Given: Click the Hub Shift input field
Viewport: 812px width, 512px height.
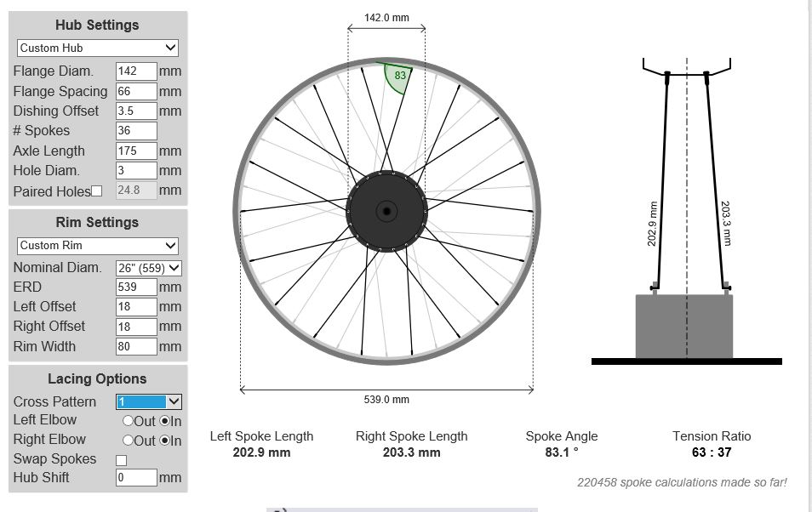Looking at the screenshot, I should pyautogui.click(x=136, y=477).
